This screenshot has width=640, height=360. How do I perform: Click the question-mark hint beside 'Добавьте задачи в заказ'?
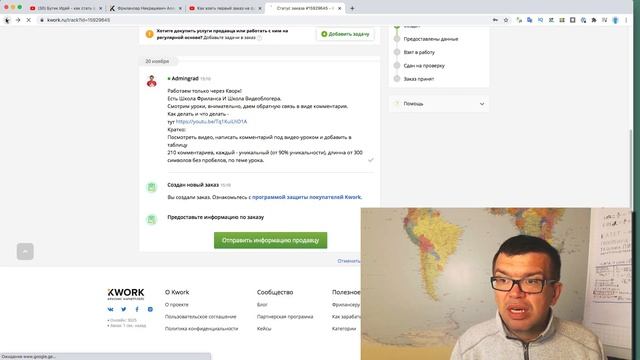260,38
